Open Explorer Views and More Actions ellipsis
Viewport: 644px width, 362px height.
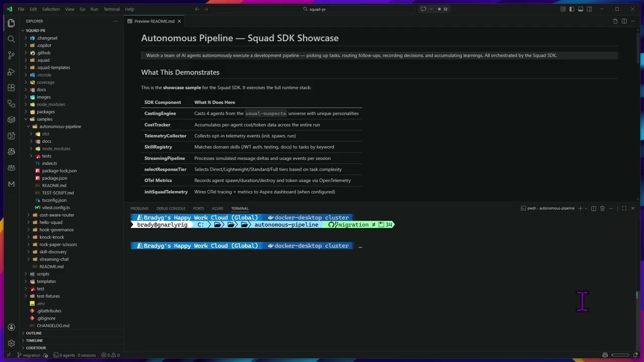click(x=116, y=21)
